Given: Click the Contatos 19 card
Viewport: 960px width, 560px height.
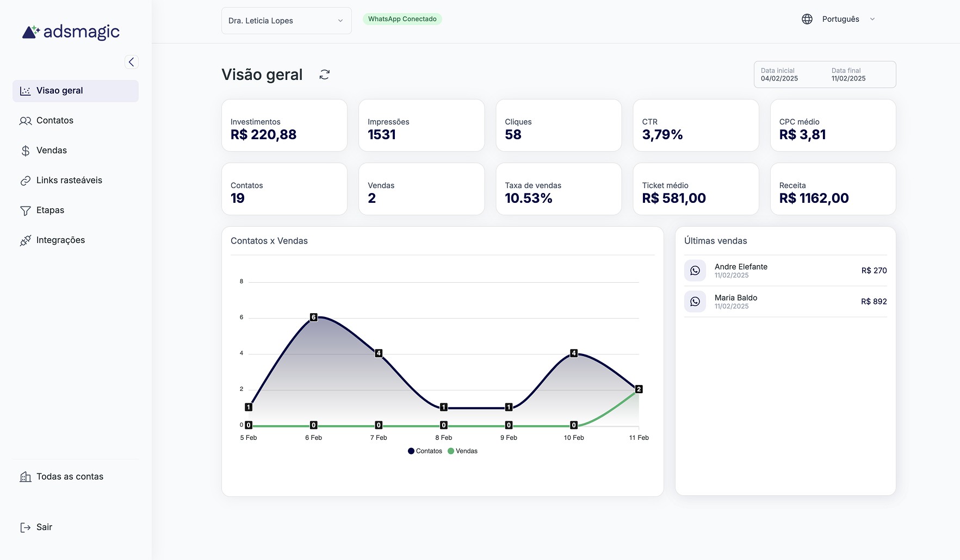Looking at the screenshot, I should (284, 189).
